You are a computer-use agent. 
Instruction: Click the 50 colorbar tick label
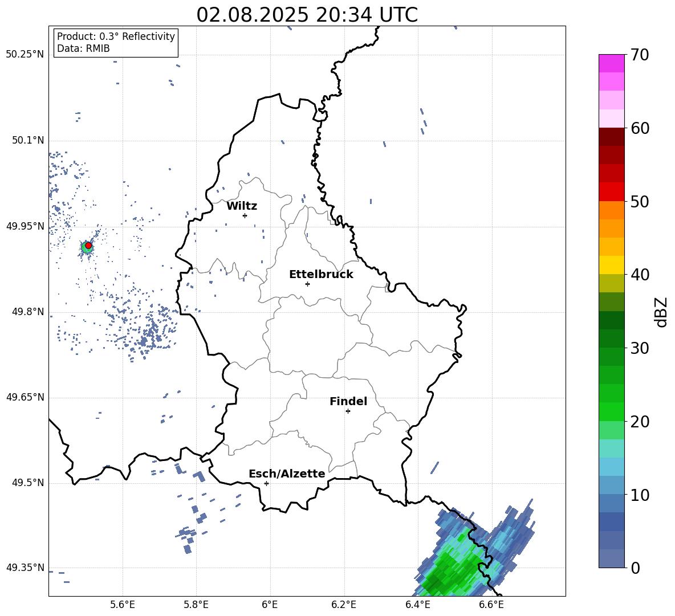(x=640, y=201)
